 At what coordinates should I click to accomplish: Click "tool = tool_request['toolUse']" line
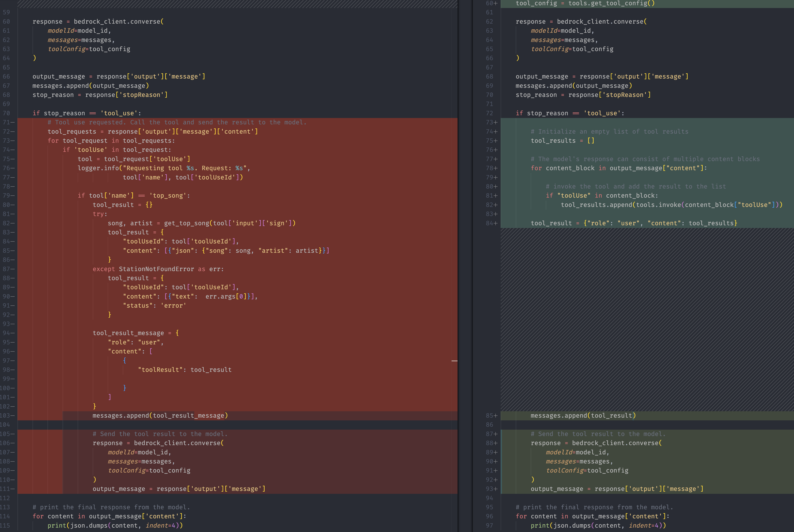134,159
